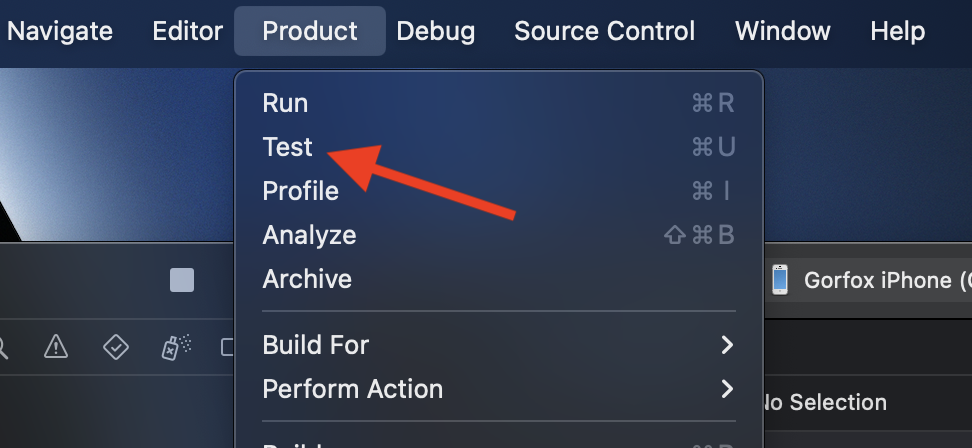The image size is (972, 448).
Task: Open the Debug menu
Action: point(435,31)
